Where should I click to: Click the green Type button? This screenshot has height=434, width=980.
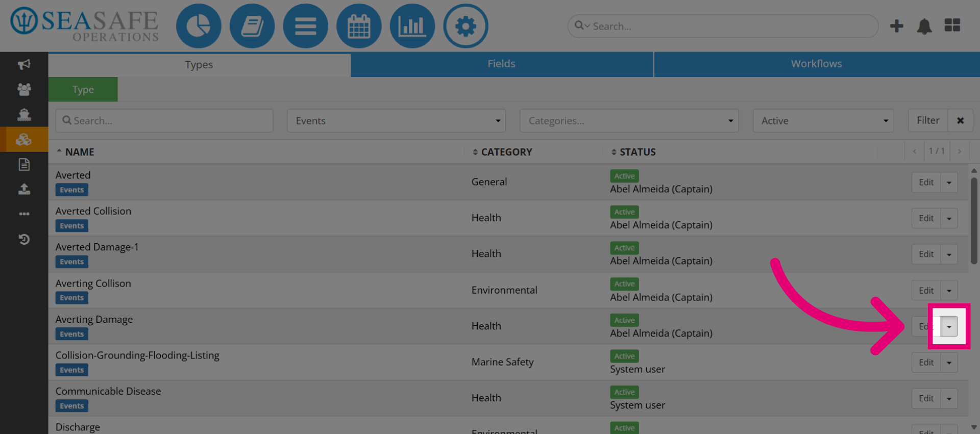(83, 89)
